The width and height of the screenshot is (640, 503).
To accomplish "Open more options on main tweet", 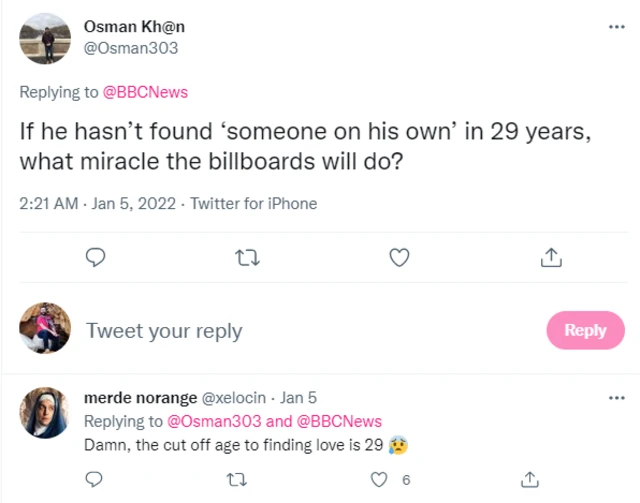I will [616, 28].
